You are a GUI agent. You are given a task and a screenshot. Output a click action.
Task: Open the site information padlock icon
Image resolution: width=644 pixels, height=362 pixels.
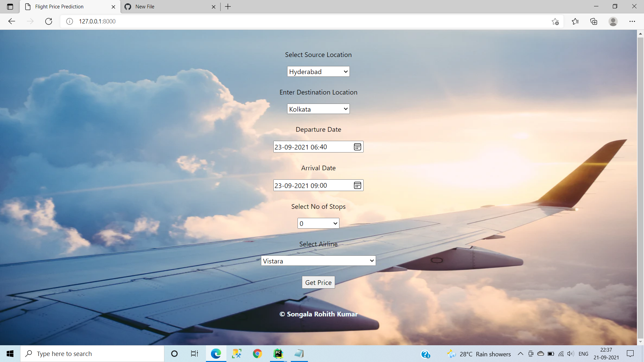69,21
